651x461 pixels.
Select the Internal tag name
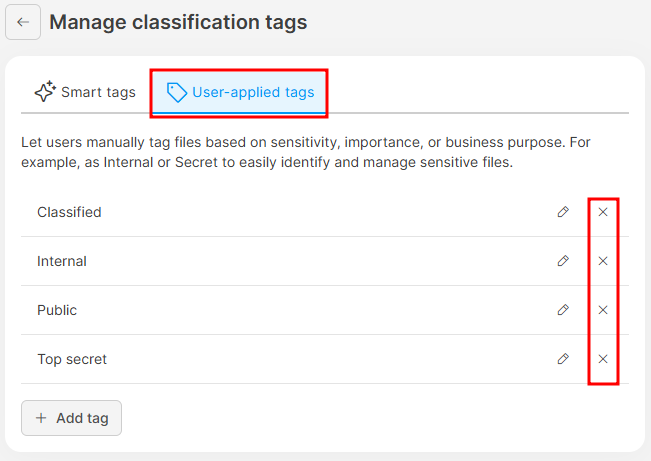[62, 261]
